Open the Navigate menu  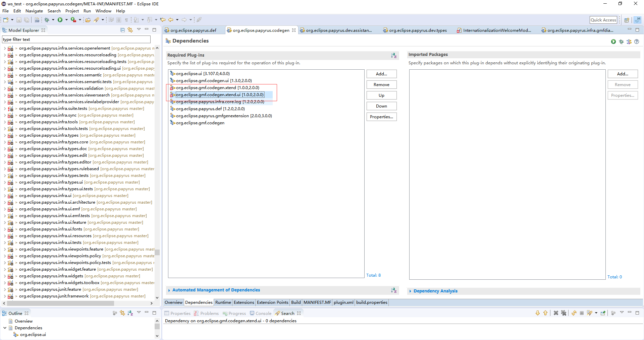pos(34,11)
